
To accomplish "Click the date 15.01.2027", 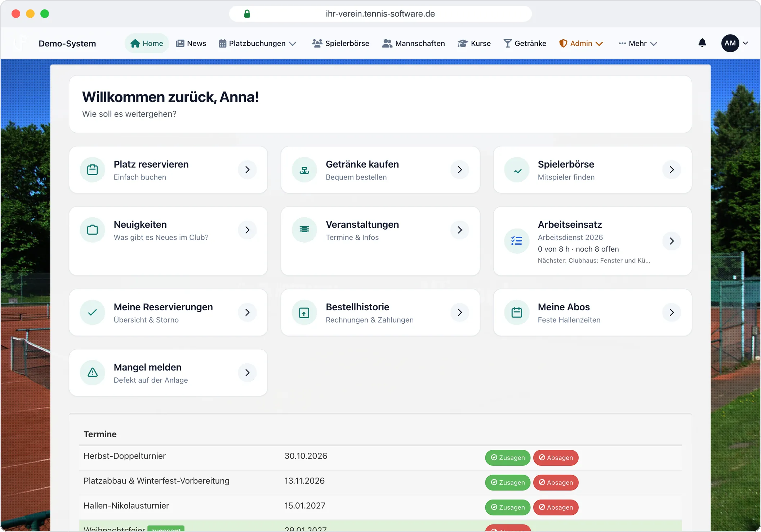I will coord(305,506).
